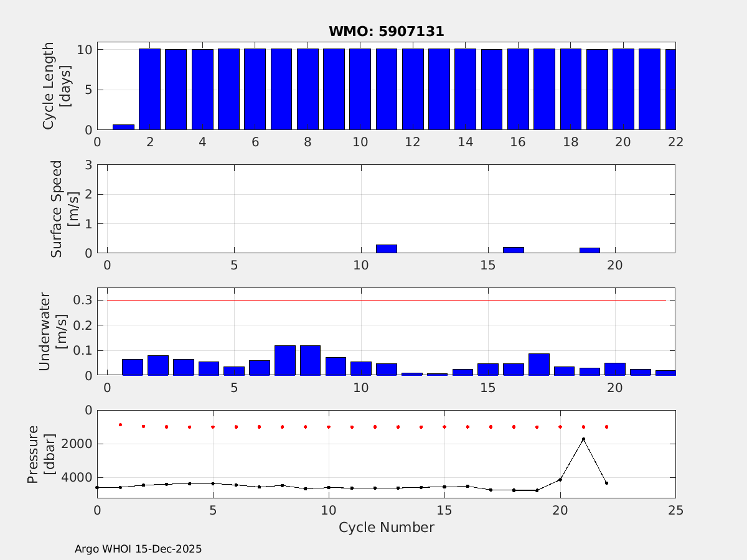This screenshot has height=560, width=747.
Task: Select the Surface Speed bar at cycle 16
Action: point(514,250)
